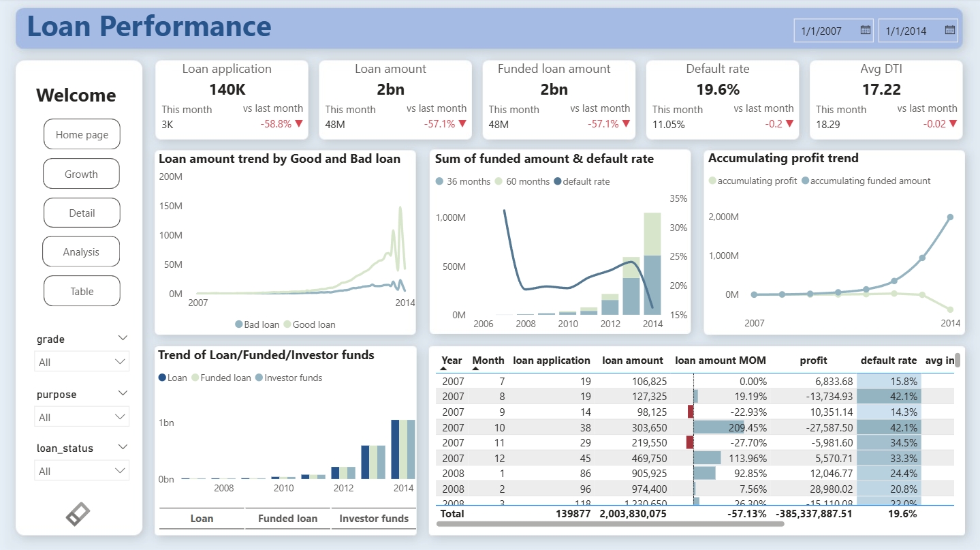Image resolution: width=980 pixels, height=550 pixels.
Task: Navigate to the Analysis page
Action: pos(81,251)
